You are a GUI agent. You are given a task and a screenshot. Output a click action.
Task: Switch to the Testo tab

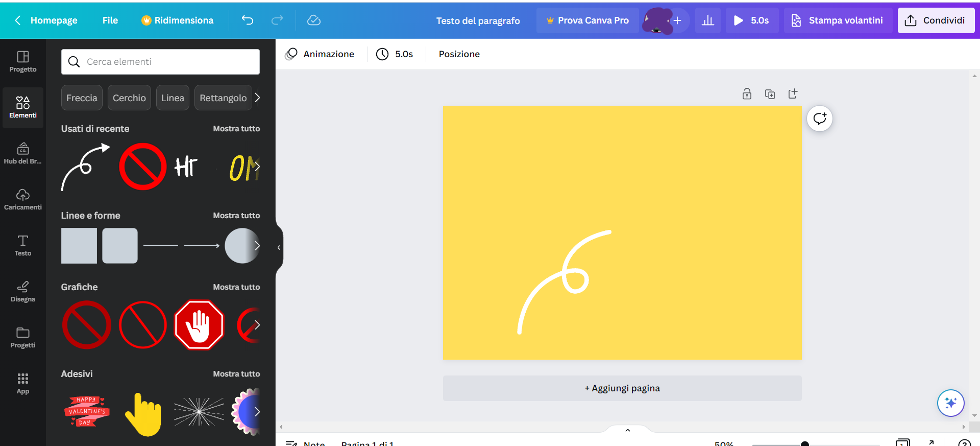coord(23,246)
